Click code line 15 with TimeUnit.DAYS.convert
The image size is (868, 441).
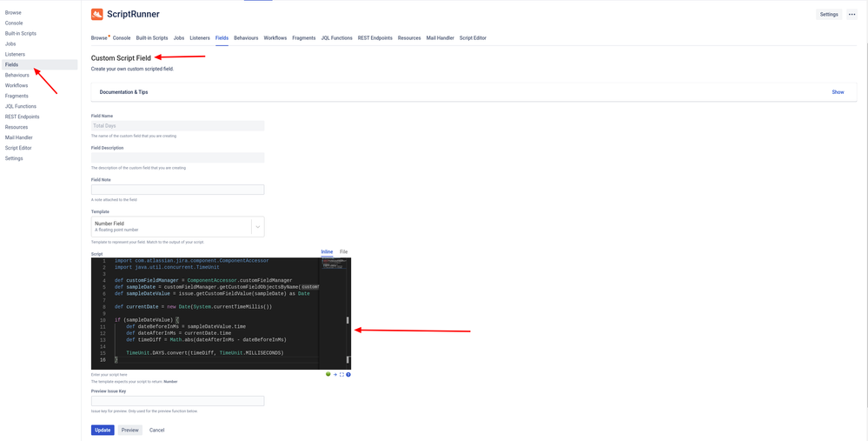pyautogui.click(x=205, y=353)
